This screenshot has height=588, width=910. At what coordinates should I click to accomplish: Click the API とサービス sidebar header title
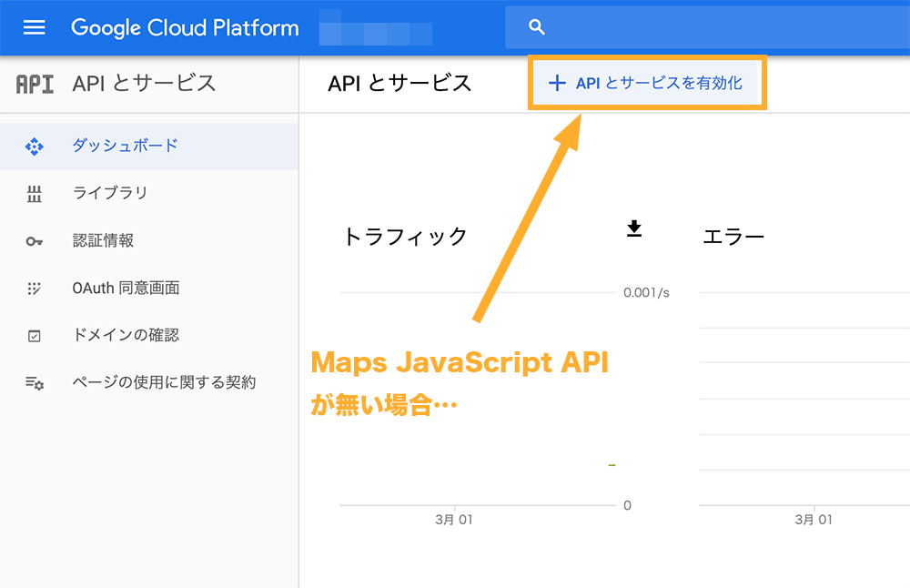tap(144, 84)
